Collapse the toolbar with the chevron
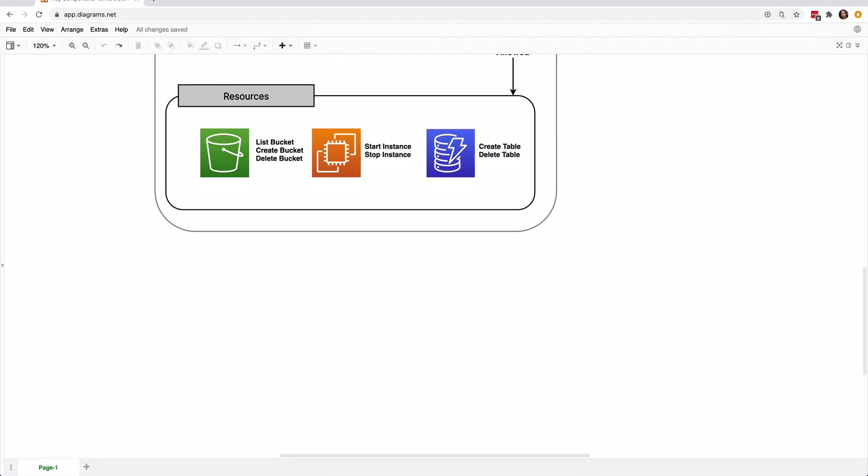This screenshot has height=476, width=868. [858, 45]
